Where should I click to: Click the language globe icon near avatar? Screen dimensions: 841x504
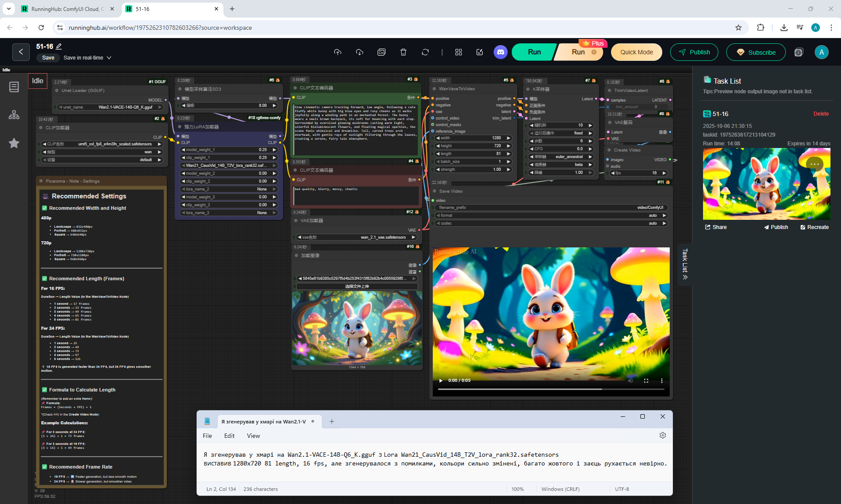click(x=799, y=52)
